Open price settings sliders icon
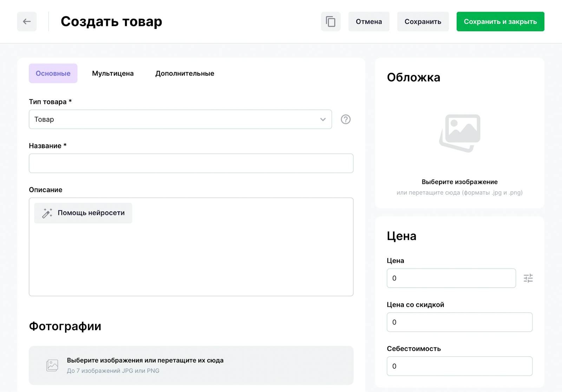 coord(528,278)
